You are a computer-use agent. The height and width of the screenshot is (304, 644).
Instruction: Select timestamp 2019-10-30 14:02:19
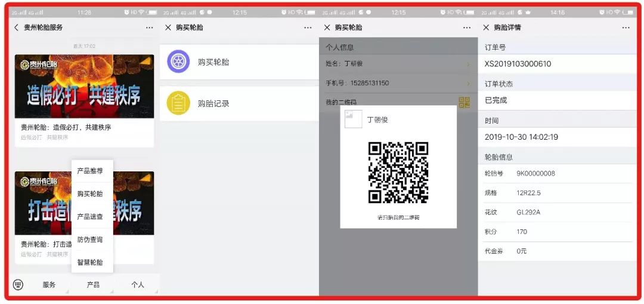click(x=521, y=137)
